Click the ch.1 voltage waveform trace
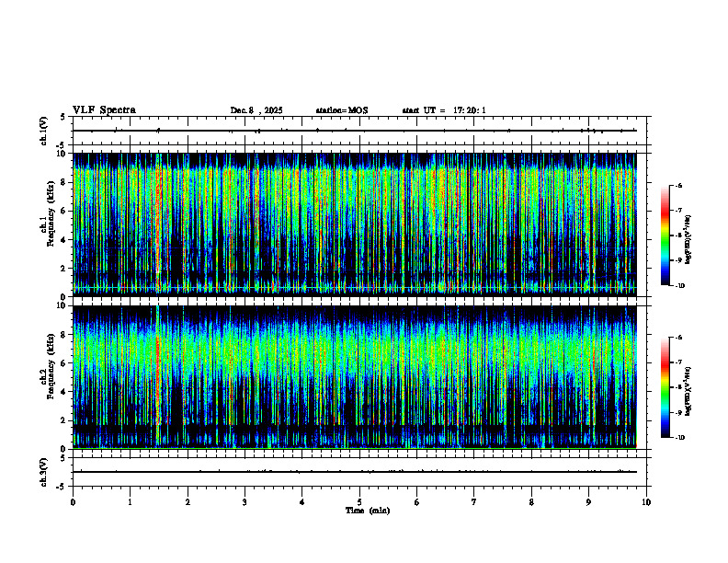The width and height of the screenshot is (728, 563). click(x=355, y=131)
